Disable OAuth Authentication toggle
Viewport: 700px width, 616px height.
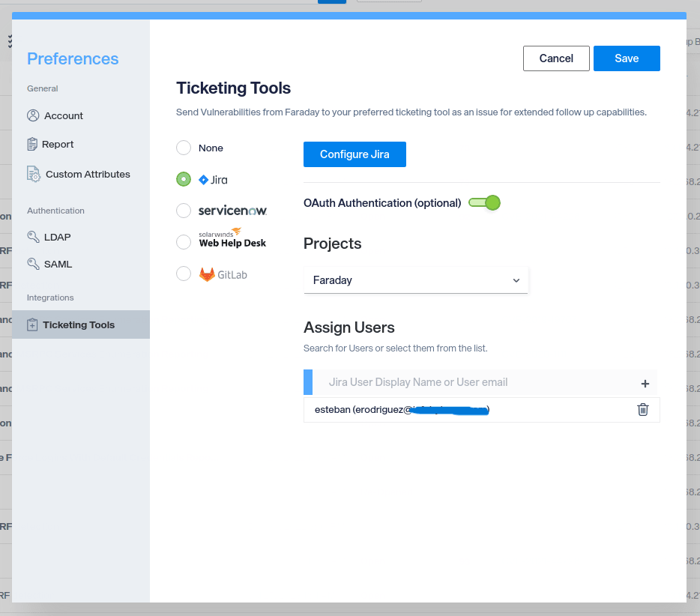(x=484, y=202)
